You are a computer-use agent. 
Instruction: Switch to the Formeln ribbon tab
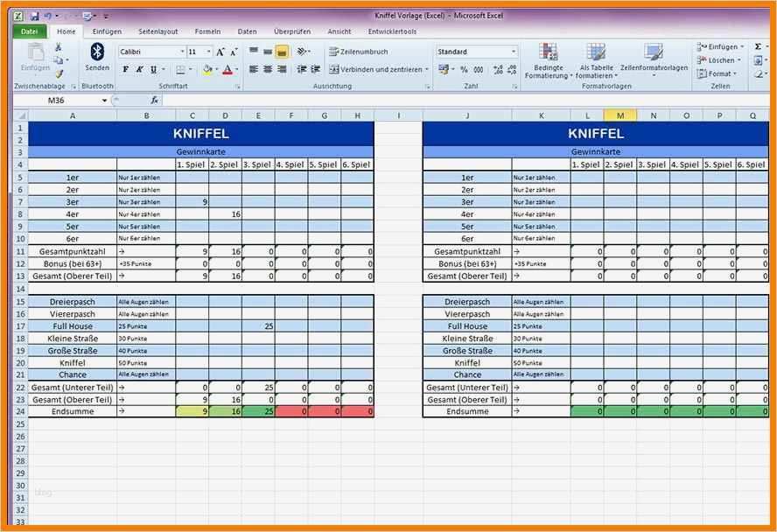[x=207, y=31]
